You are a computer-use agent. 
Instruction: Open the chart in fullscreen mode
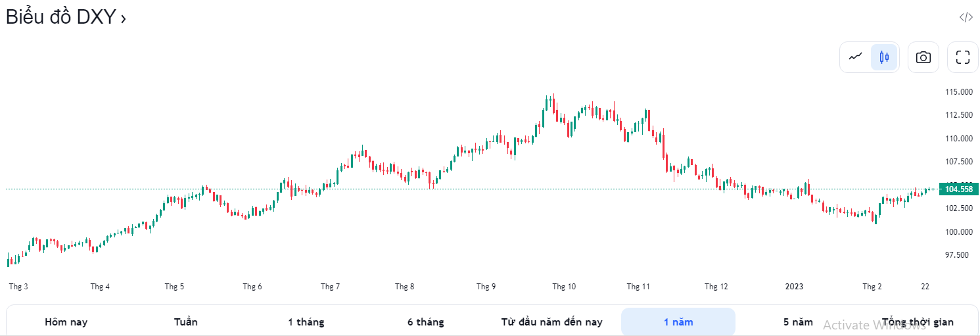[963, 57]
